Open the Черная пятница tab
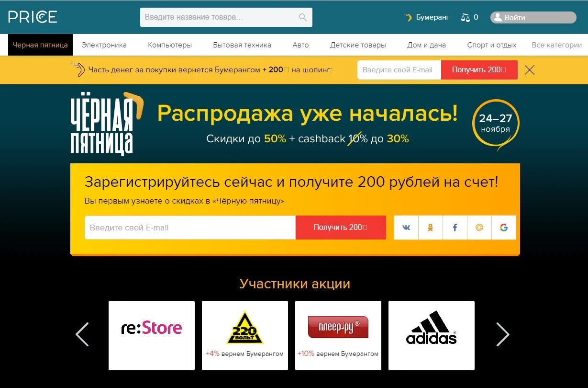The width and height of the screenshot is (588, 388). 40,45
